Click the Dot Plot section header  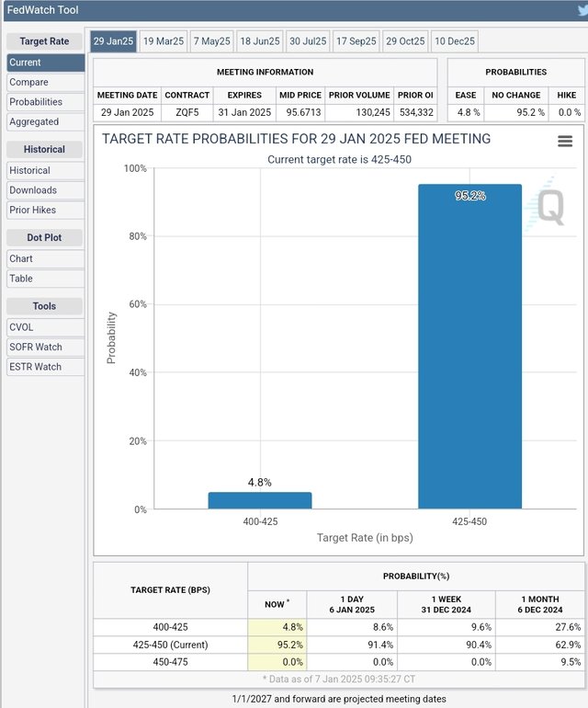click(x=45, y=237)
